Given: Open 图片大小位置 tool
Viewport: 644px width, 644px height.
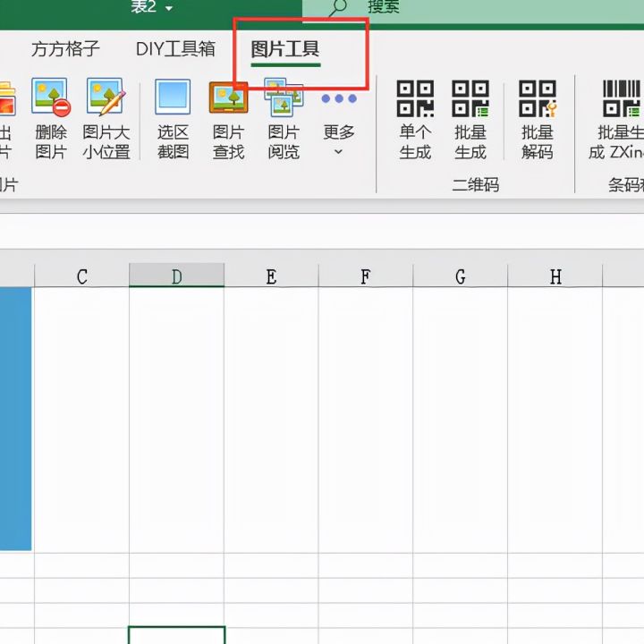Looking at the screenshot, I should point(106,119).
